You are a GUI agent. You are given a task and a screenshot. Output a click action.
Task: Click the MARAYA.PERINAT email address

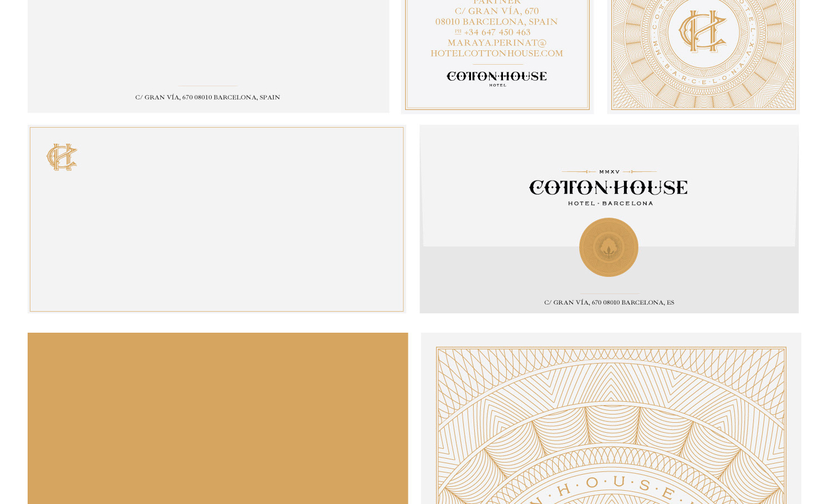(496, 43)
